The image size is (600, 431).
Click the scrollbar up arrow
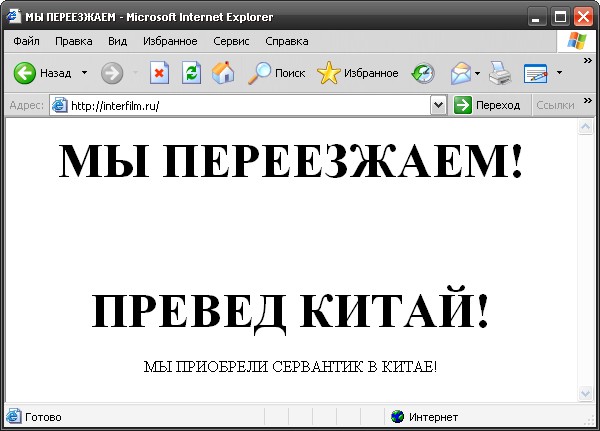(585, 126)
